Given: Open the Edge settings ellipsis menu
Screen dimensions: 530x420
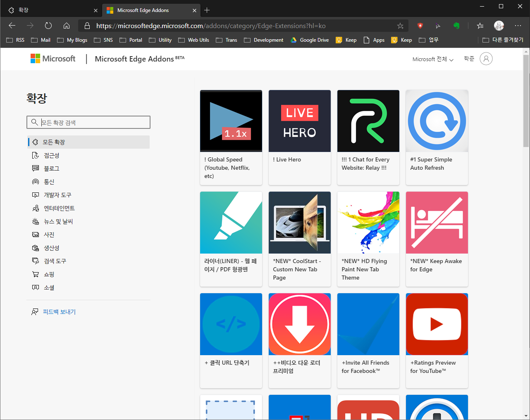Looking at the screenshot, I should click(x=518, y=26).
